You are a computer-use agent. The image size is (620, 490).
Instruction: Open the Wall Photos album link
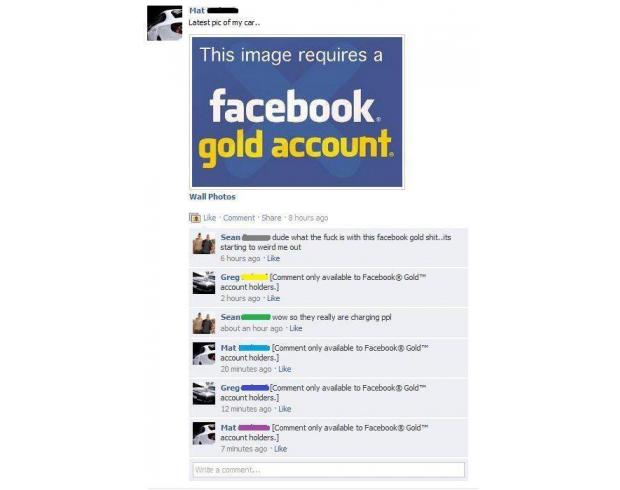click(212, 197)
